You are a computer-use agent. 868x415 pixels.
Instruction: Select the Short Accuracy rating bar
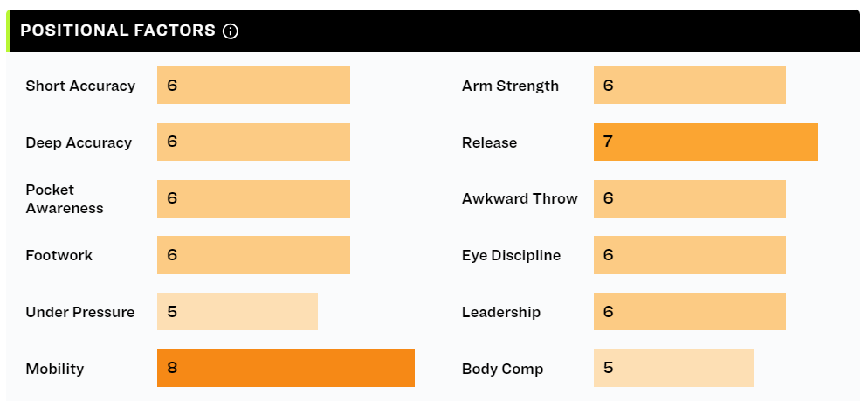coord(253,86)
